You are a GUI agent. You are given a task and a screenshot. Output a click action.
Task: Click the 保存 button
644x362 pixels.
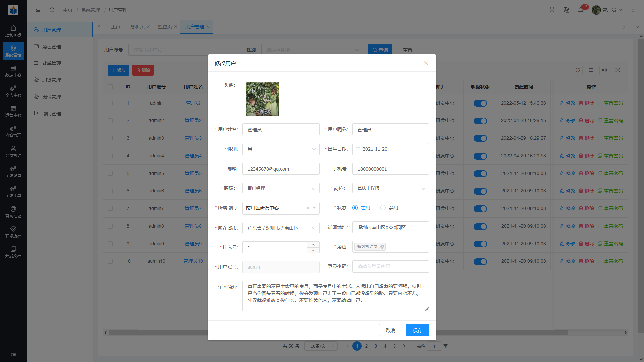point(417,330)
